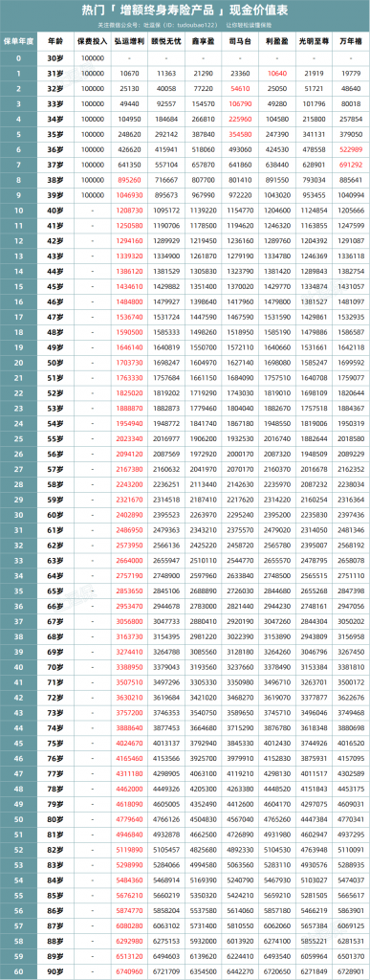Select the red value 10640 cell
This screenshot has width=370, height=980.
[277, 73]
